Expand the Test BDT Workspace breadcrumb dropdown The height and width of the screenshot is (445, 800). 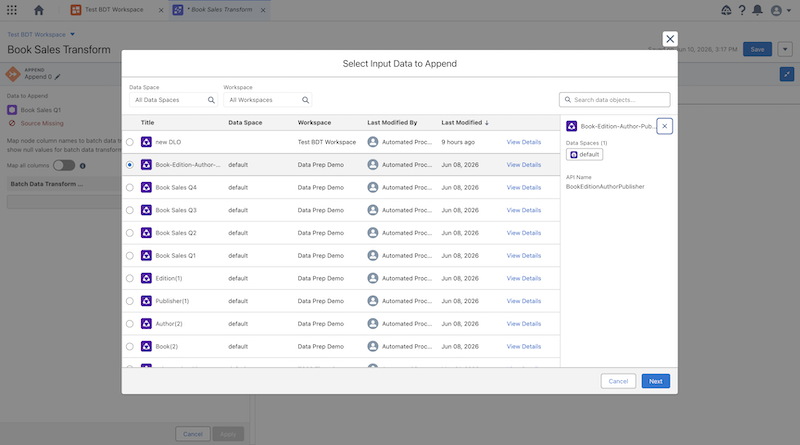72,34
